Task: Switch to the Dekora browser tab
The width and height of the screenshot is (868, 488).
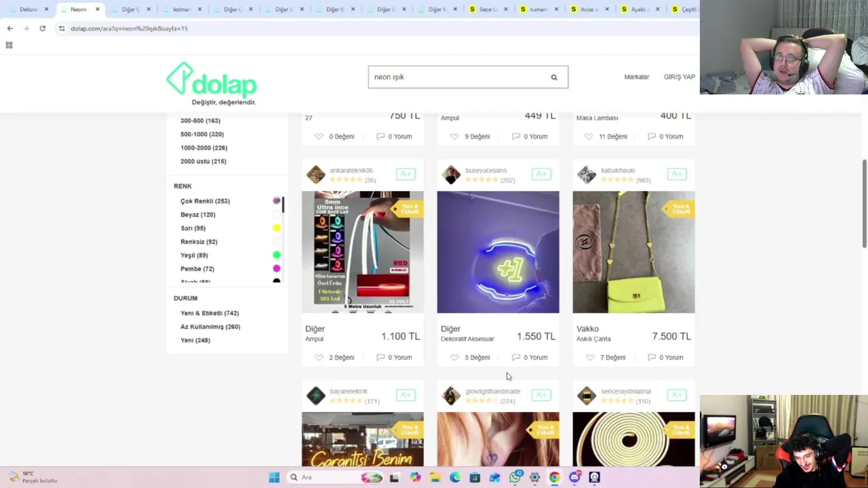Action: (x=28, y=9)
